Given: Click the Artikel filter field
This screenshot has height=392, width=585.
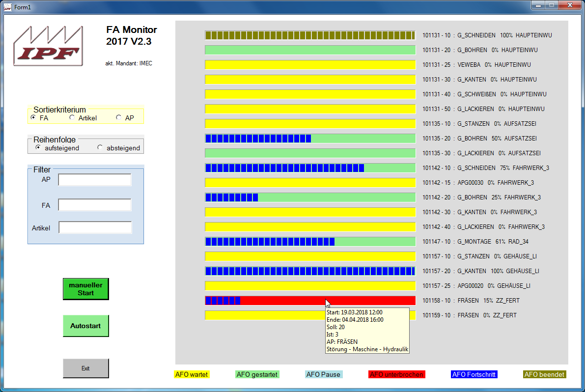Looking at the screenshot, I should coord(95,227).
